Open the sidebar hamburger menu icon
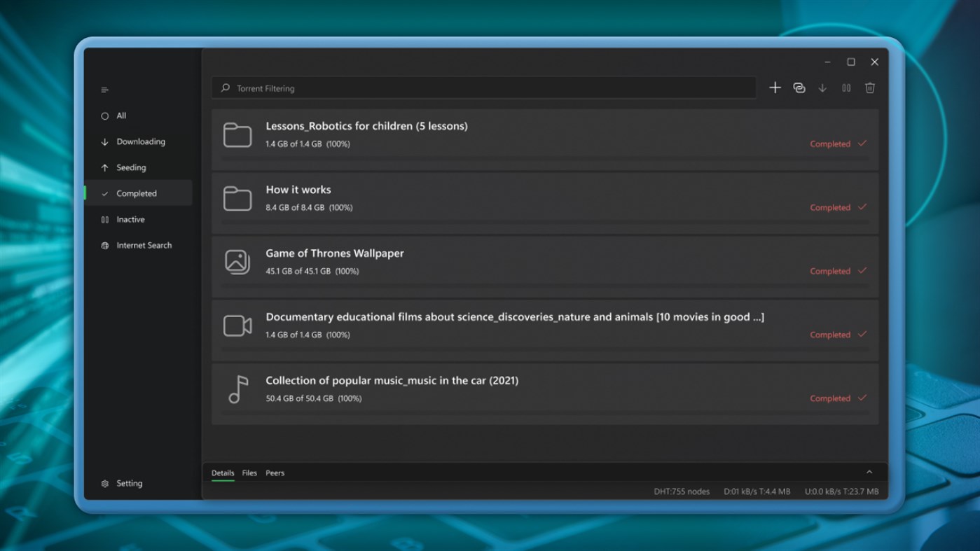Screen dimensions: 980x551 tap(104, 90)
